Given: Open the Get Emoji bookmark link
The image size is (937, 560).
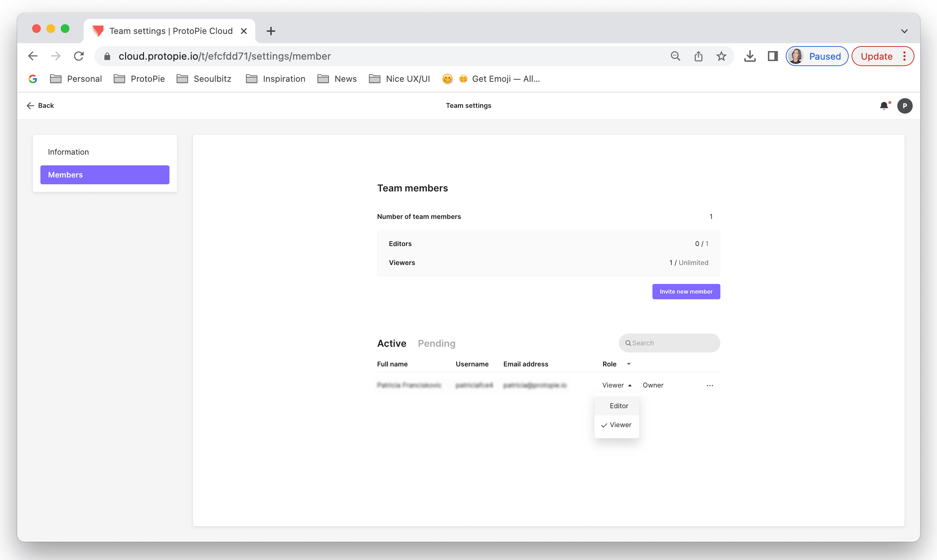Looking at the screenshot, I should [506, 79].
